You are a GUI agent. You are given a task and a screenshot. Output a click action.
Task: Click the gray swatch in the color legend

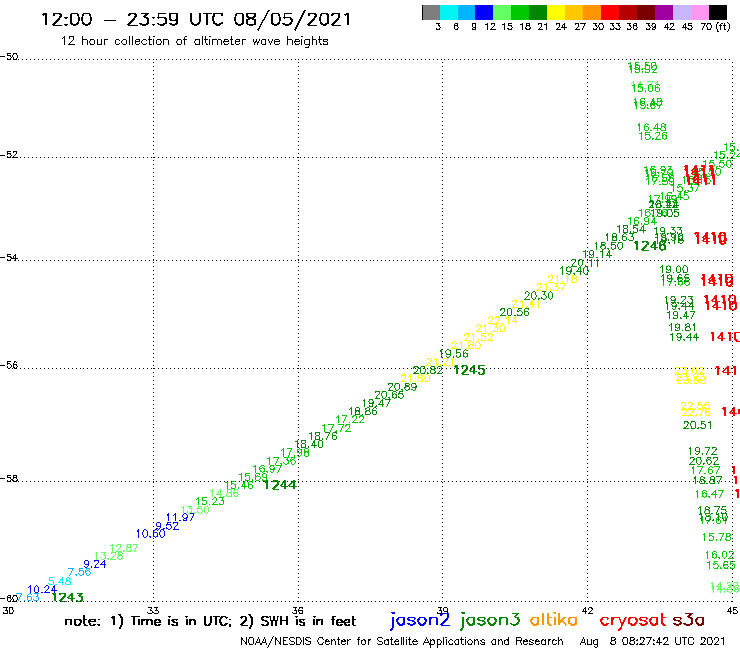pos(431,12)
